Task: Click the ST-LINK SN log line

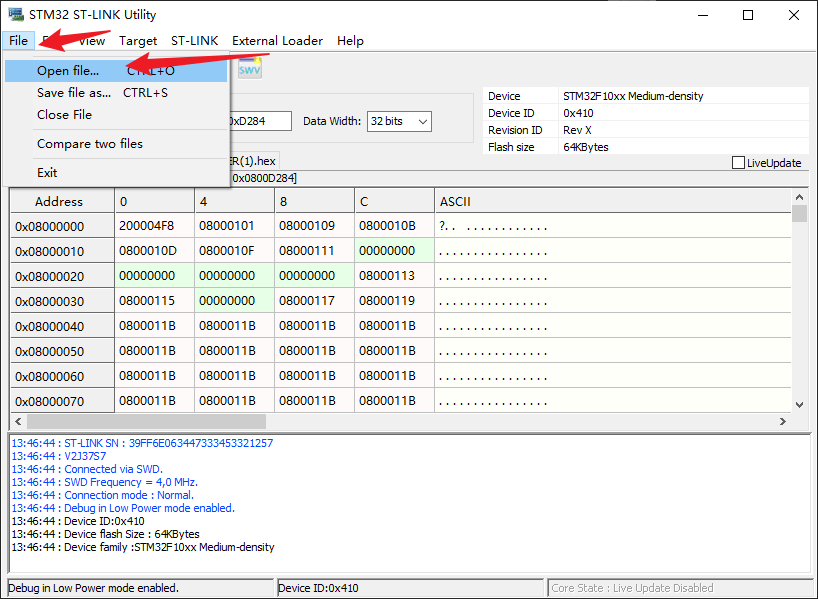Action: (x=142, y=443)
